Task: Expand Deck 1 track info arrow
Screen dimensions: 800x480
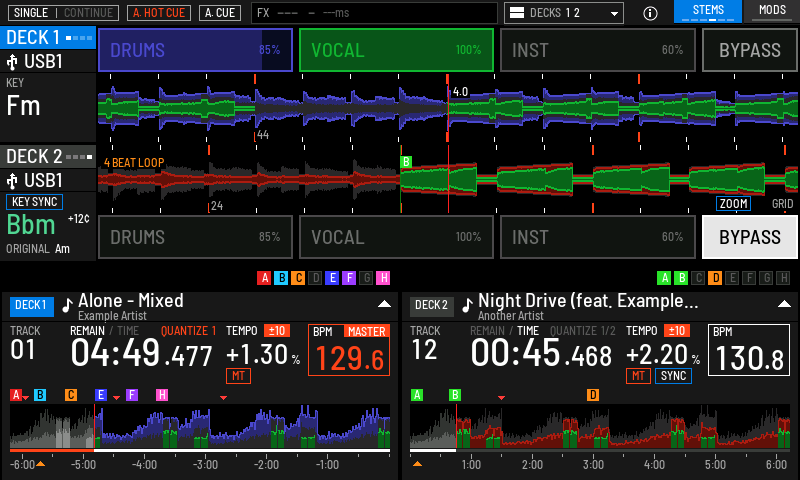Action: 384,304
